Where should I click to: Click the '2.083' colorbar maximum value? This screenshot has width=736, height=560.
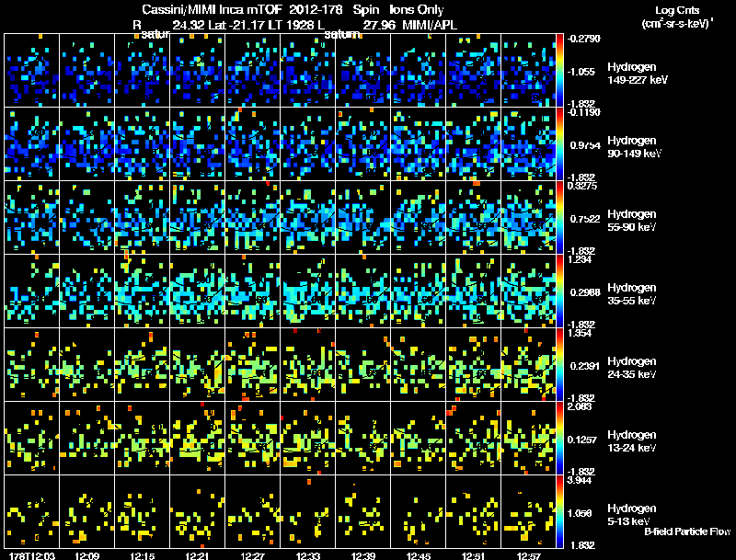[x=580, y=406]
